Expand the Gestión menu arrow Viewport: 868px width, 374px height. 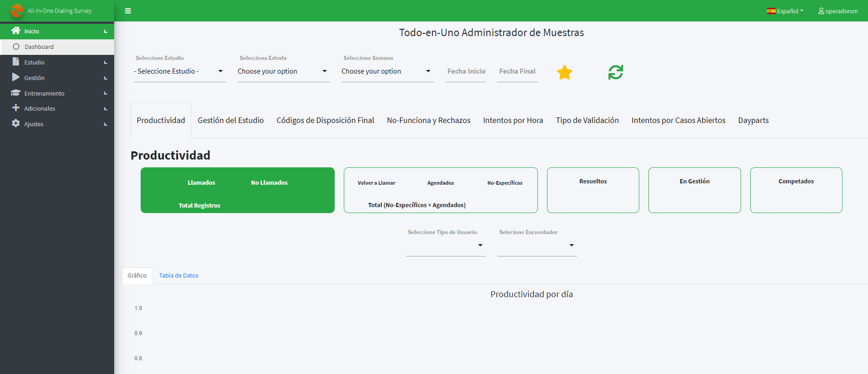tap(105, 78)
